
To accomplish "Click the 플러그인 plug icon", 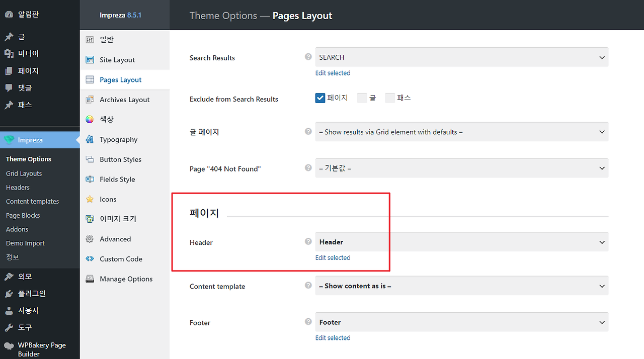I will (9, 294).
